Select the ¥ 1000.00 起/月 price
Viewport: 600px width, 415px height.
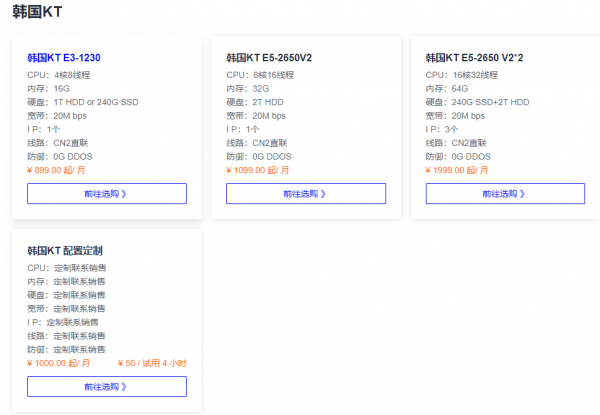(x=59, y=363)
